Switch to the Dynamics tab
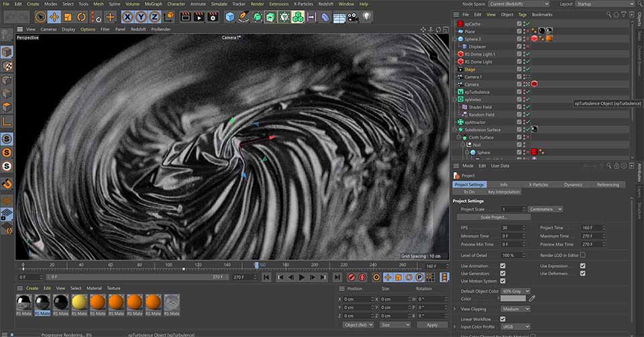 [x=573, y=185]
